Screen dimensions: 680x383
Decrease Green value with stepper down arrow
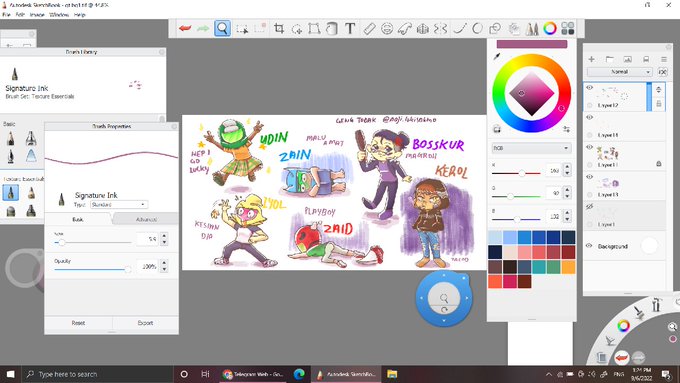click(567, 196)
